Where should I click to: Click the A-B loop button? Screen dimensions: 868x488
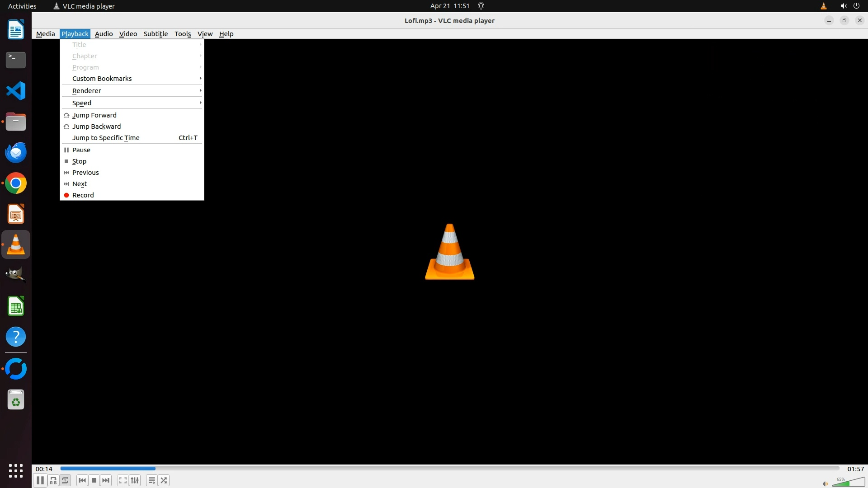pyautogui.click(x=53, y=480)
